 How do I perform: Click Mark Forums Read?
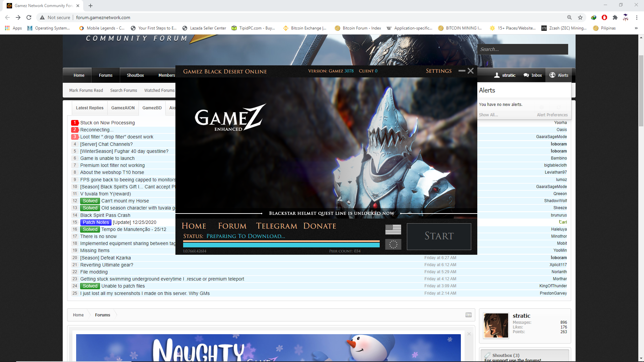pos(86,90)
